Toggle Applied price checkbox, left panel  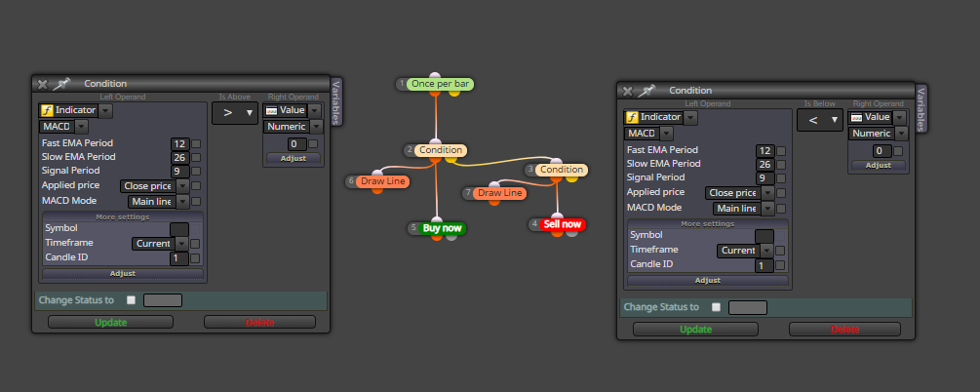[x=196, y=186]
